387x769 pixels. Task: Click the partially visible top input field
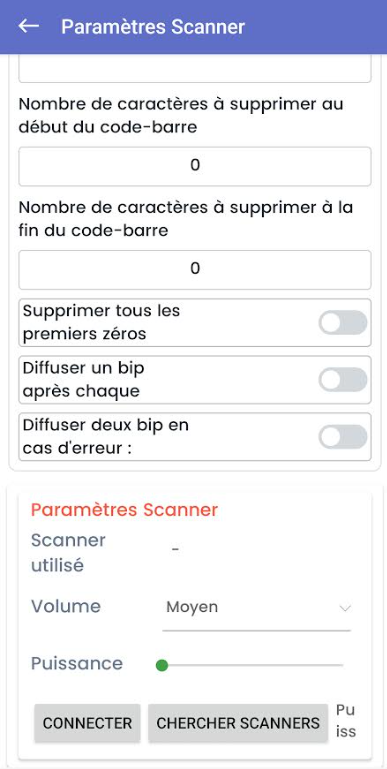coord(195,69)
